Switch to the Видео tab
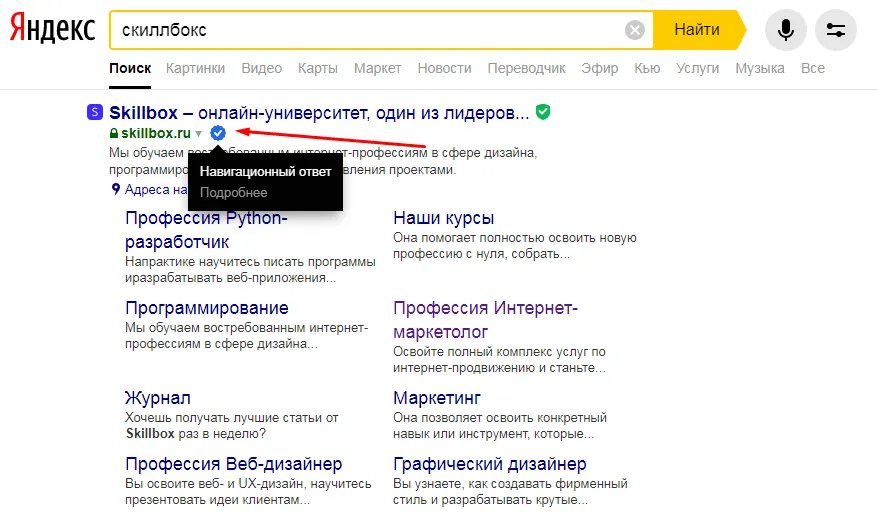 (261, 68)
